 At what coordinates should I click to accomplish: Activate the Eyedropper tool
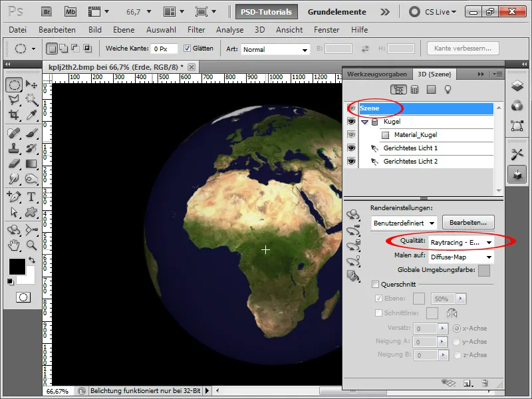31,115
